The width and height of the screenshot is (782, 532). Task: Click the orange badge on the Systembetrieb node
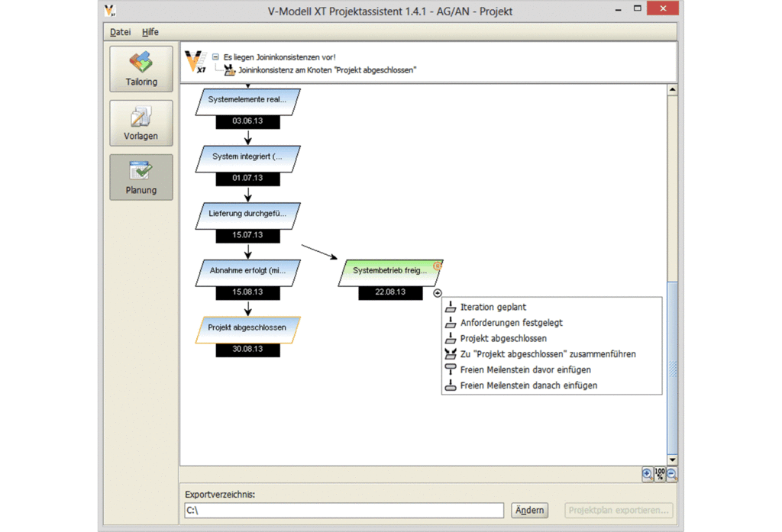(438, 266)
